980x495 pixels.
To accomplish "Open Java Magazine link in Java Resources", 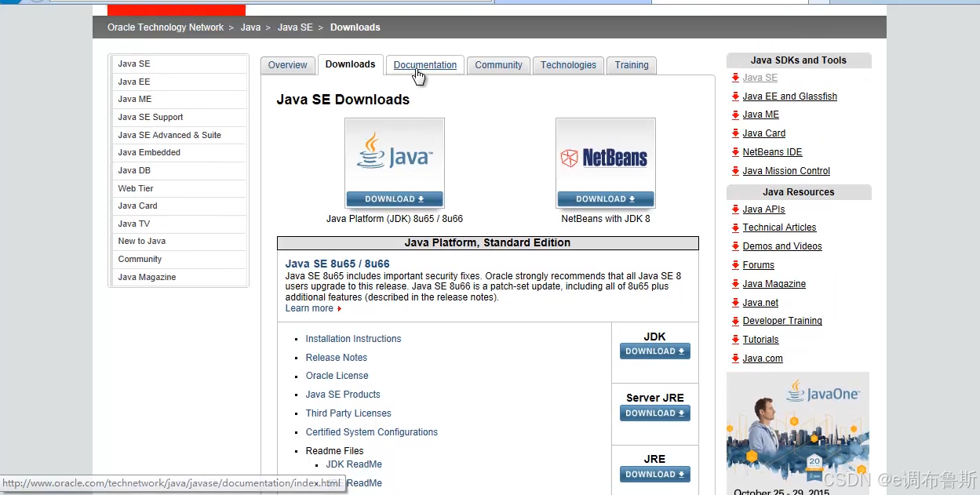I will pos(774,284).
